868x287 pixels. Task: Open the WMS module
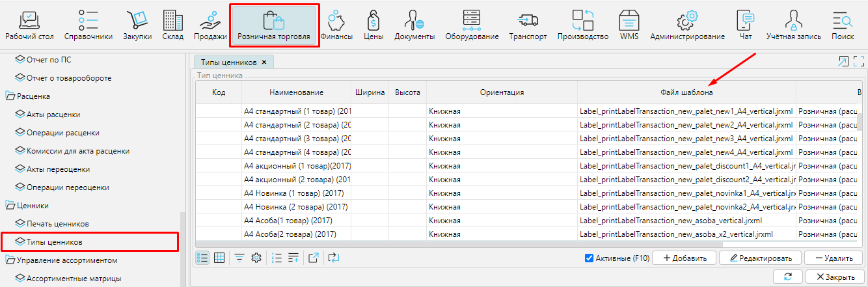pos(629,25)
